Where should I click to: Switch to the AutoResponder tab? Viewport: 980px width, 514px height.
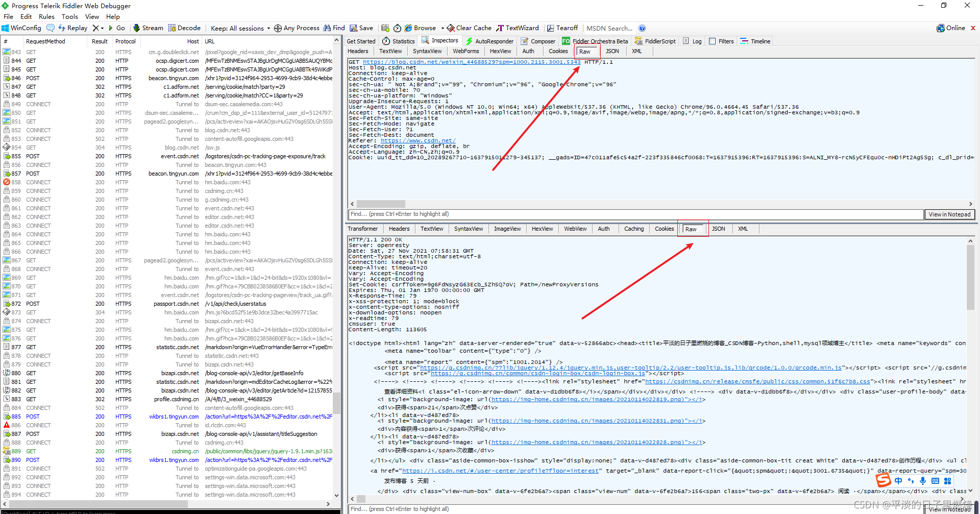pyautogui.click(x=489, y=41)
